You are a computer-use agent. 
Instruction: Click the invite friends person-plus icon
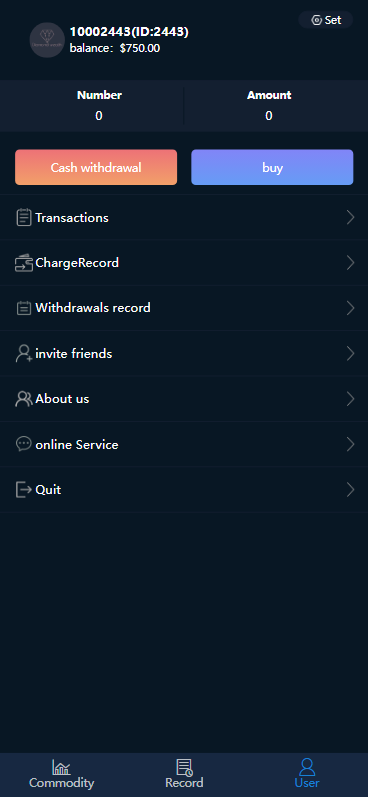click(x=24, y=353)
